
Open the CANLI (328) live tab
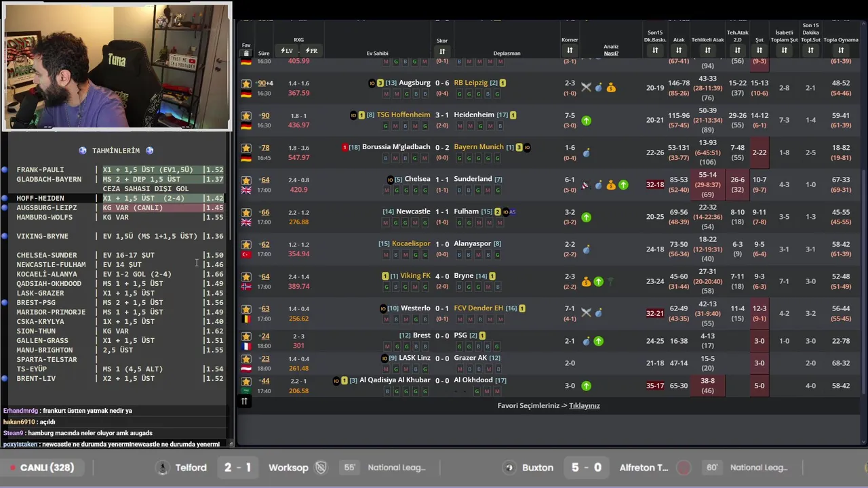(42, 468)
